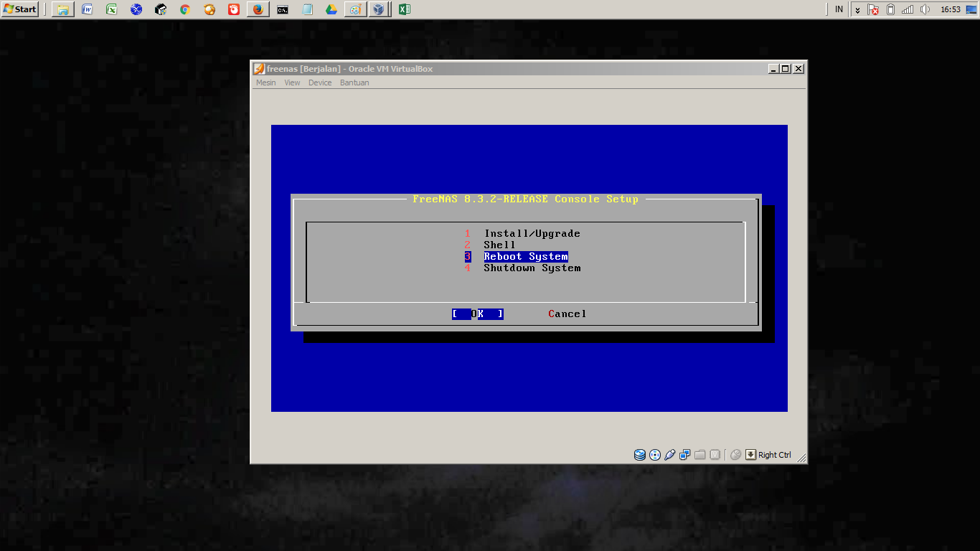Close the VirtualBox window

pos(798,69)
